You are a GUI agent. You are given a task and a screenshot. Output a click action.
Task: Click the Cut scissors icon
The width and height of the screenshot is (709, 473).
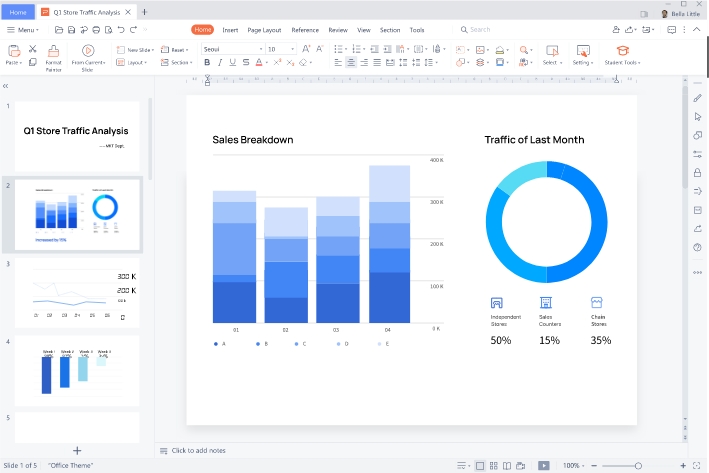click(x=33, y=48)
